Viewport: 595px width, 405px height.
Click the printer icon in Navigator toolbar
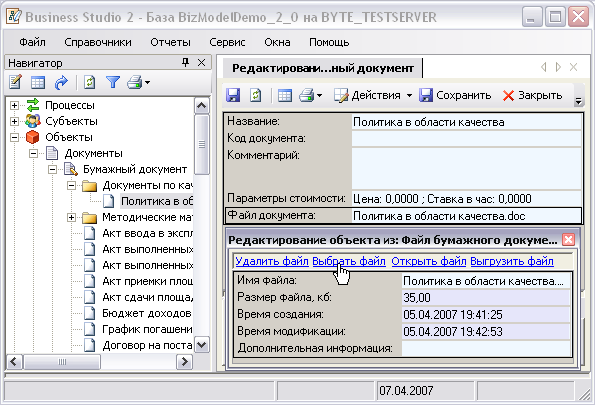pos(135,82)
